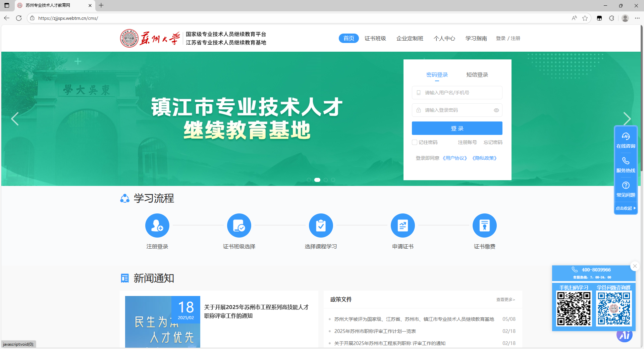Select the third carousel indicator dot
The width and height of the screenshot is (644, 349).
pos(325,180)
